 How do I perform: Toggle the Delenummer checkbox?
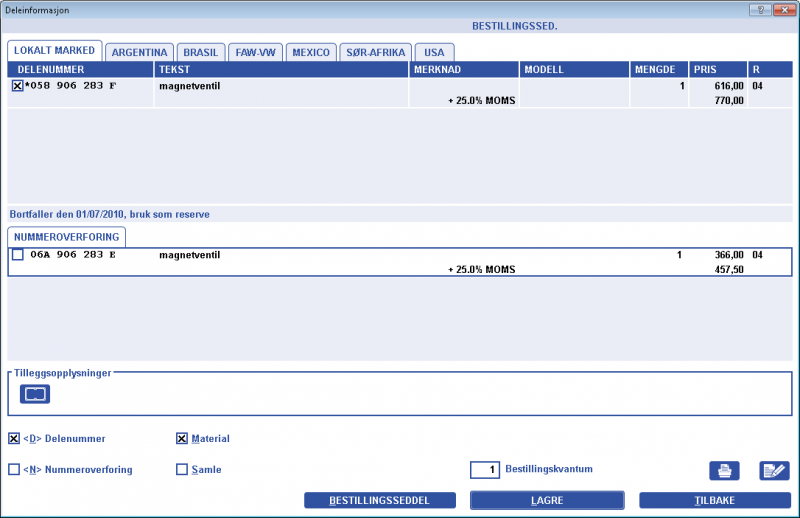14,438
